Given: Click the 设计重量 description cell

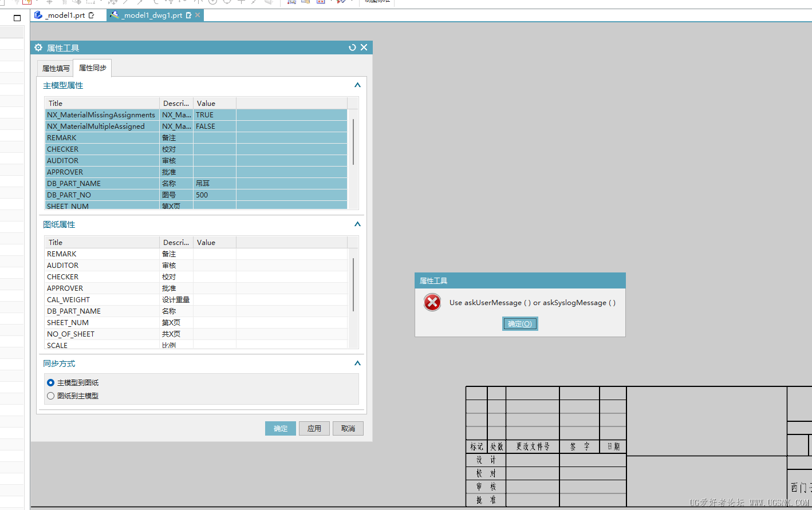Looking at the screenshot, I should 176,299.
